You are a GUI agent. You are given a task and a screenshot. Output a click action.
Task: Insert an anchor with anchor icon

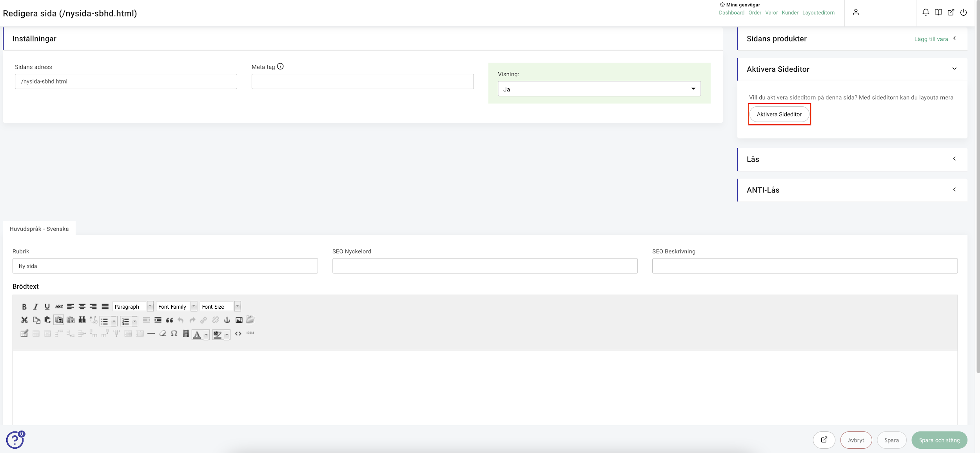tap(227, 320)
